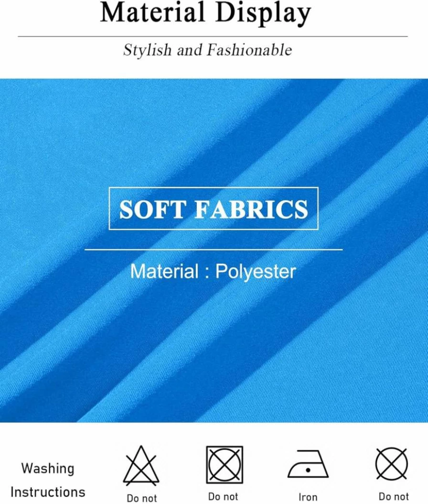428x504 pixels.
Task: Select the crossed-out circle dry clean icon
Action: 392,464
